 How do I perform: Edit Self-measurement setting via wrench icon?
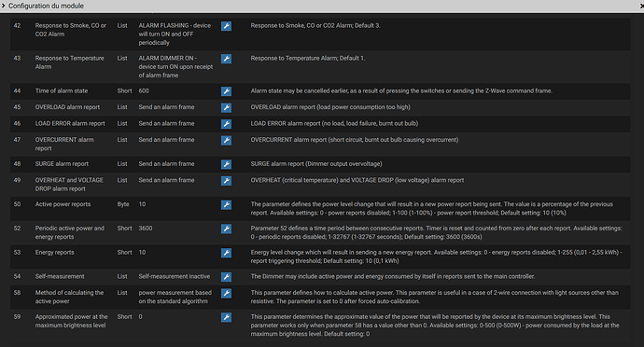click(226, 277)
